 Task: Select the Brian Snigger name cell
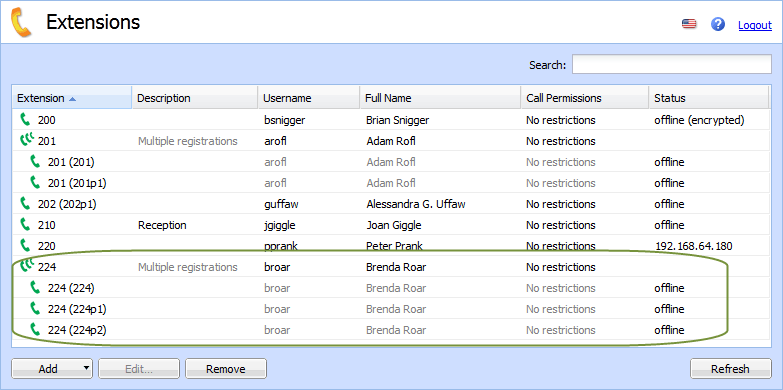pyautogui.click(x=397, y=120)
